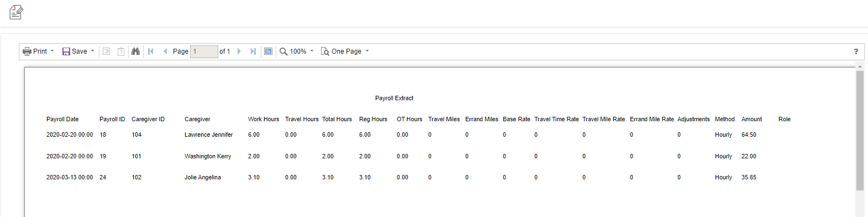Click the Caregiver ID column header
This screenshot has height=217, width=868.
[148, 119]
